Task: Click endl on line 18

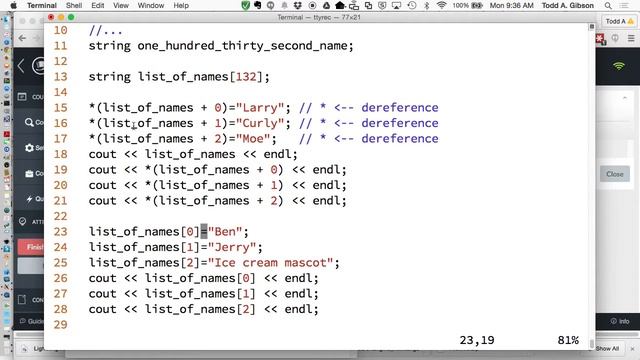Action: point(277,154)
